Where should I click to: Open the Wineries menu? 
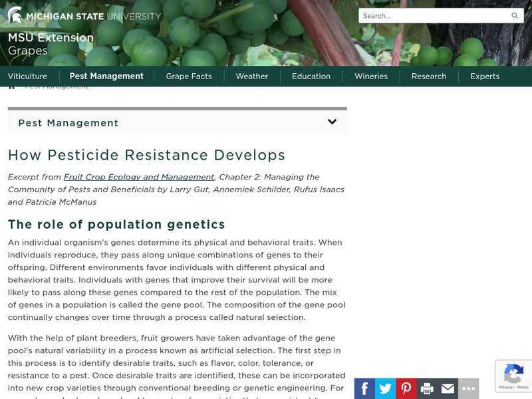click(x=371, y=76)
